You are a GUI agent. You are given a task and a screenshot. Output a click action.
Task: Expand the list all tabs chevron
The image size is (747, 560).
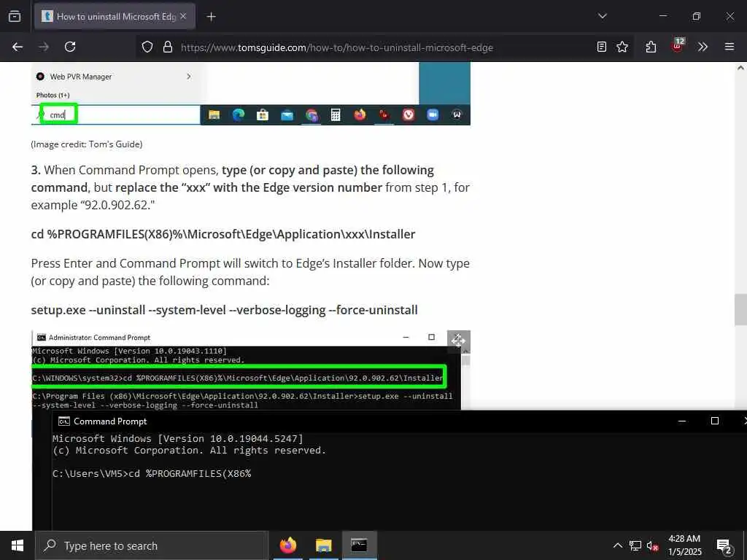(x=603, y=16)
